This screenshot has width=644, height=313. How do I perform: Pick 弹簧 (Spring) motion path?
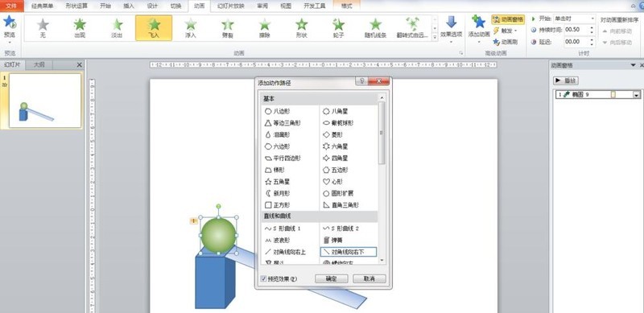click(332, 240)
